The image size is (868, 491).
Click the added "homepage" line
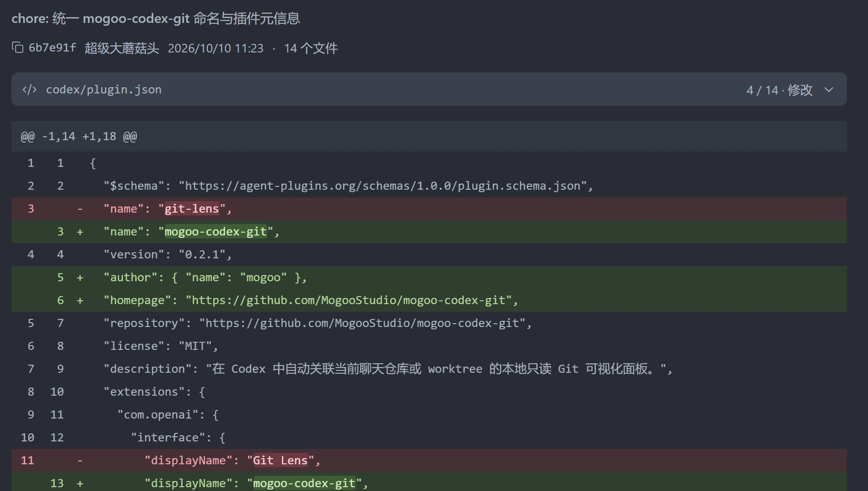click(429, 300)
